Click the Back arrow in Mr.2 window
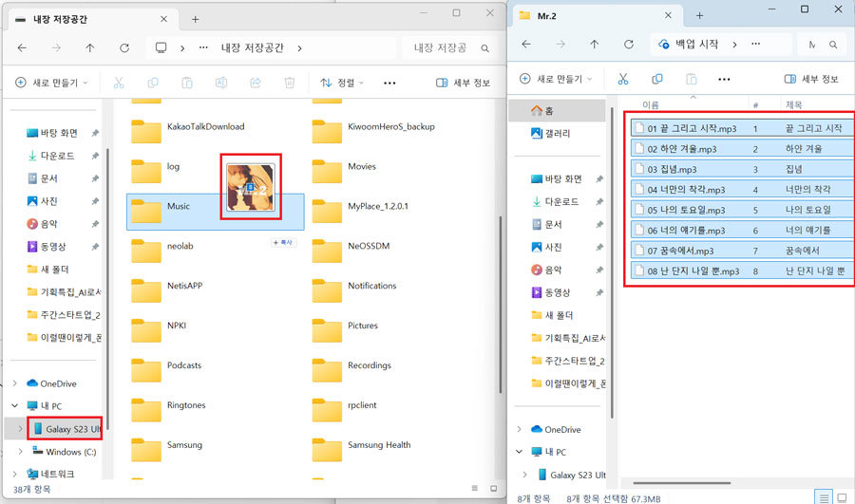This screenshot has height=504, width=855. pyautogui.click(x=527, y=44)
